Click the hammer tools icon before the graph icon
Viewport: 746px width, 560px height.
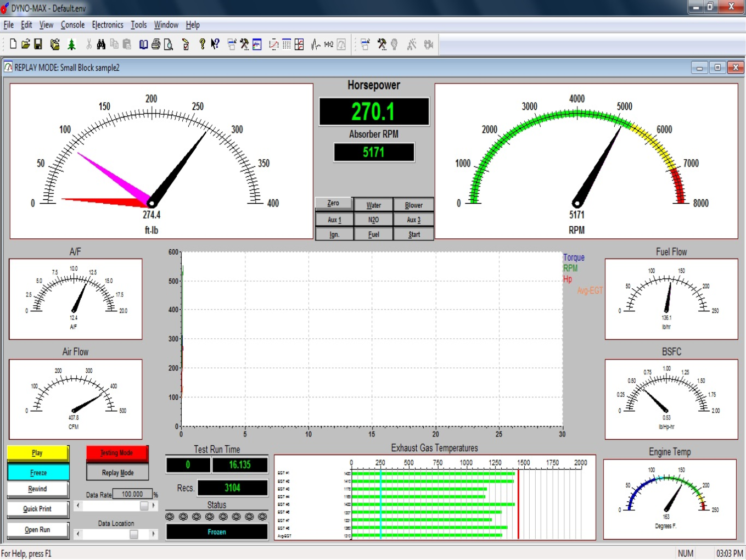244,44
